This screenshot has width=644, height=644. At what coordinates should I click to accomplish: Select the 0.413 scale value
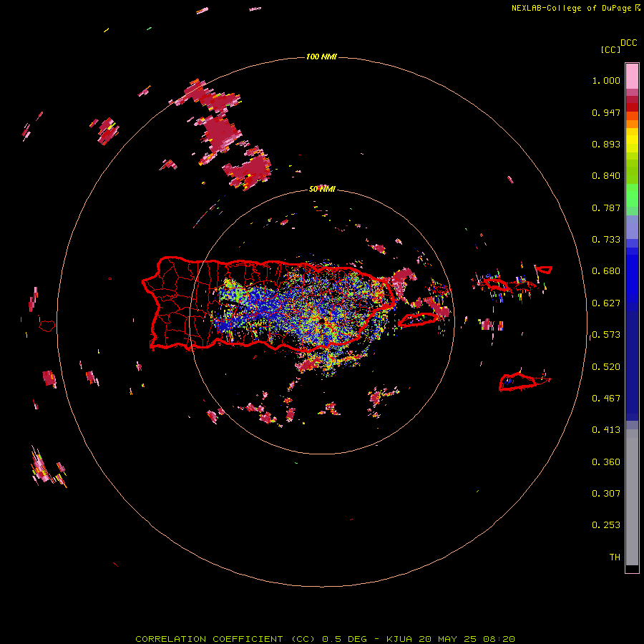pos(606,430)
